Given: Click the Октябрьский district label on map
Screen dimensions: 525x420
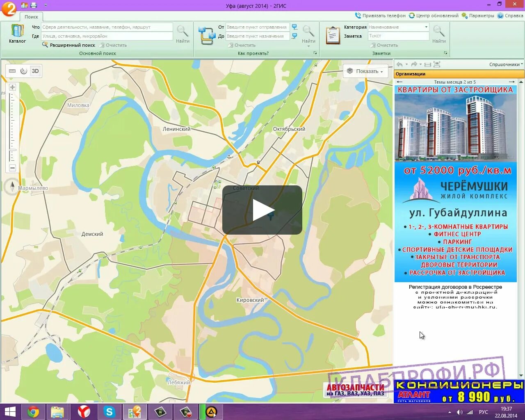Looking at the screenshot, I should click(x=289, y=129).
